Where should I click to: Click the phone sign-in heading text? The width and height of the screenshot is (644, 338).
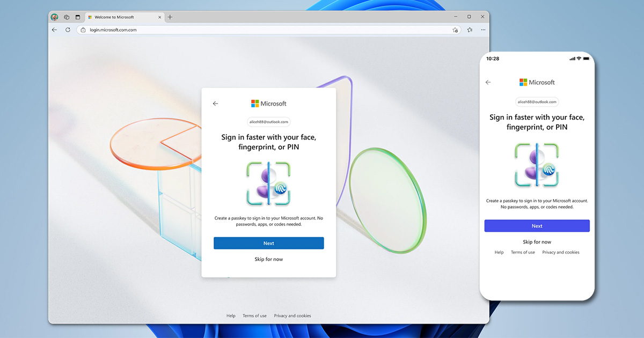pyautogui.click(x=537, y=122)
